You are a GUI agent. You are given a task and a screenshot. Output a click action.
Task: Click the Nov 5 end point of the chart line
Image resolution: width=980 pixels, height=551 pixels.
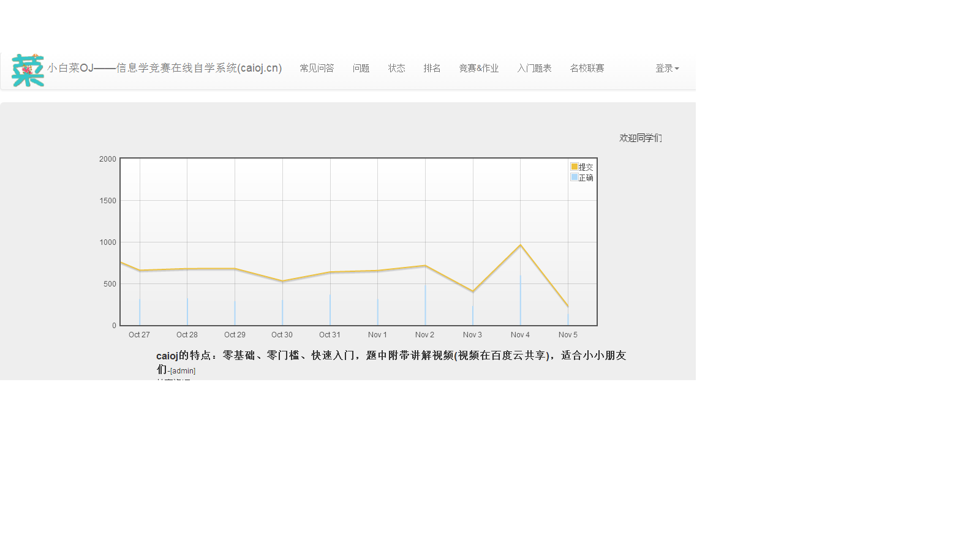click(x=568, y=306)
